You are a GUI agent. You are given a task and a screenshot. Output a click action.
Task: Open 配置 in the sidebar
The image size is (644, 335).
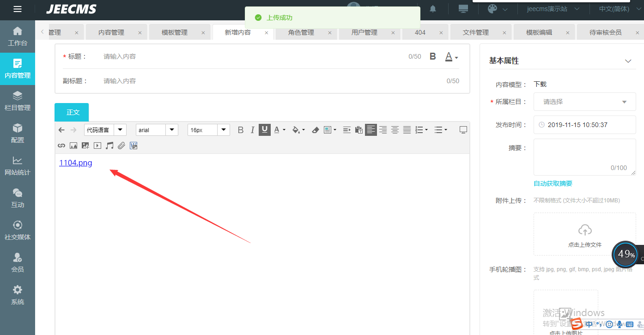(18, 134)
